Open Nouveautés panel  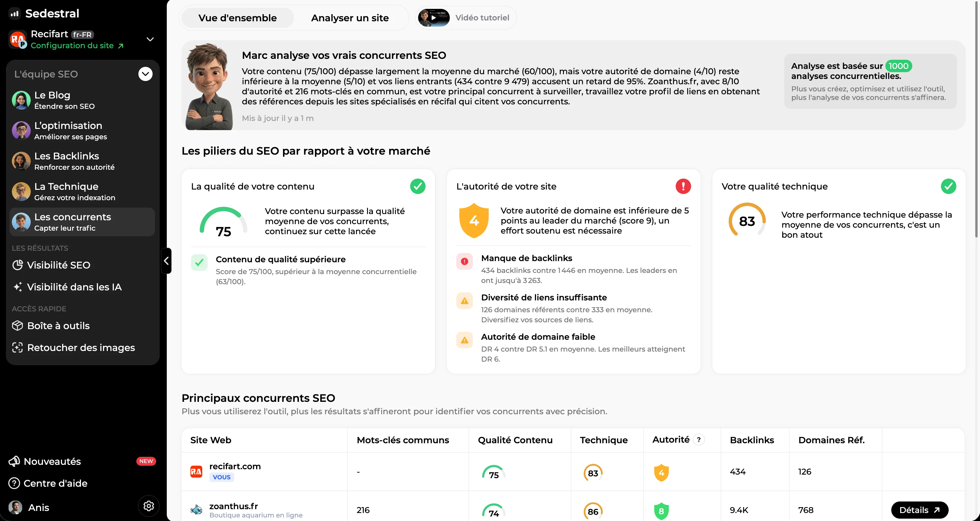[82, 461]
